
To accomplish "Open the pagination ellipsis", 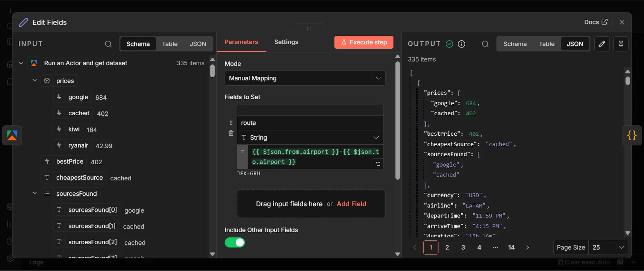I will tap(495, 247).
